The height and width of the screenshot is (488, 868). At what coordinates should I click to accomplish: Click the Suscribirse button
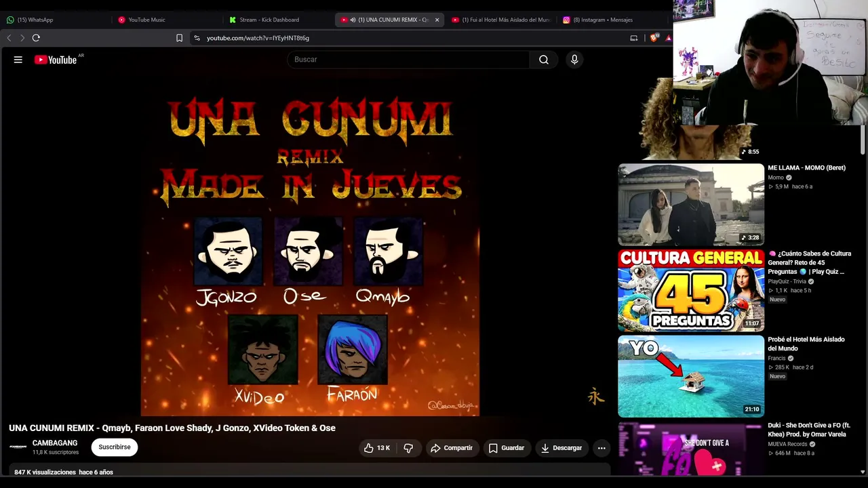(115, 447)
